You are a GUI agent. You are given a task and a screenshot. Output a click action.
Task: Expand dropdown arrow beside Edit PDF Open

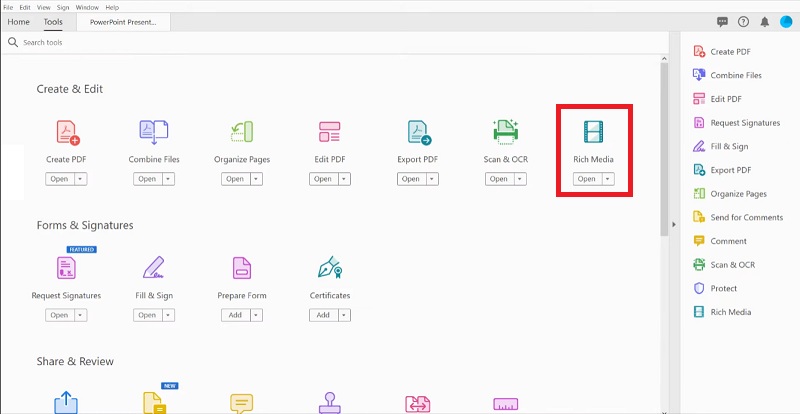tap(344, 179)
